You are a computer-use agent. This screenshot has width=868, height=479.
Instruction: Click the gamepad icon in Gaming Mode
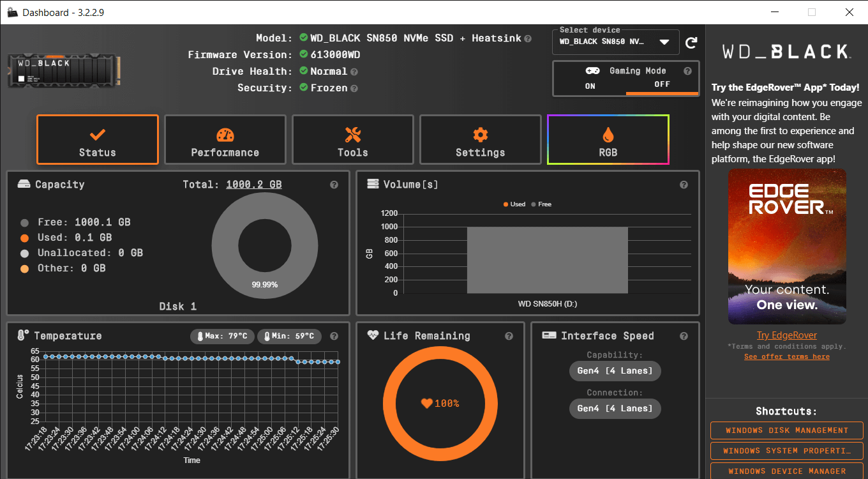pos(592,71)
